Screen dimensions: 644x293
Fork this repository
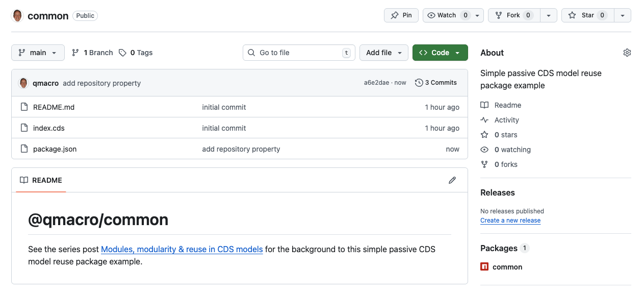pos(513,15)
